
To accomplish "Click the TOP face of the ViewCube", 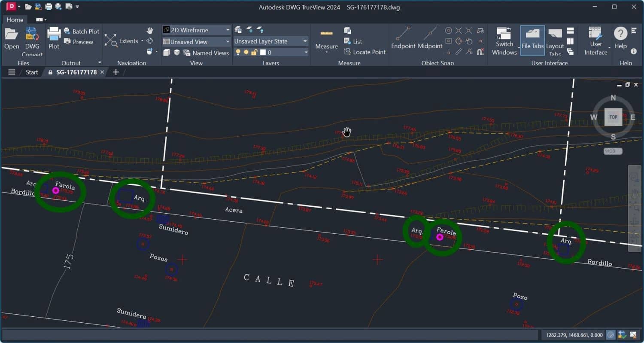I will 613,117.
